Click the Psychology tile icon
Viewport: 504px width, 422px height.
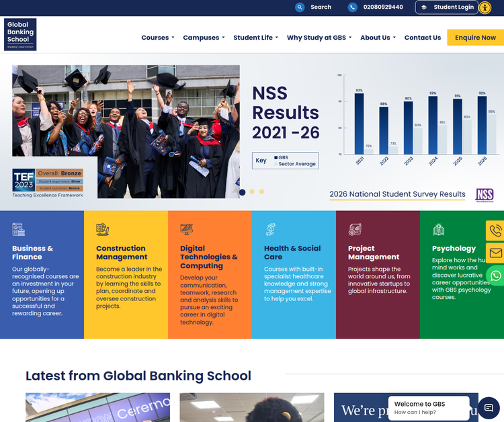(438, 229)
